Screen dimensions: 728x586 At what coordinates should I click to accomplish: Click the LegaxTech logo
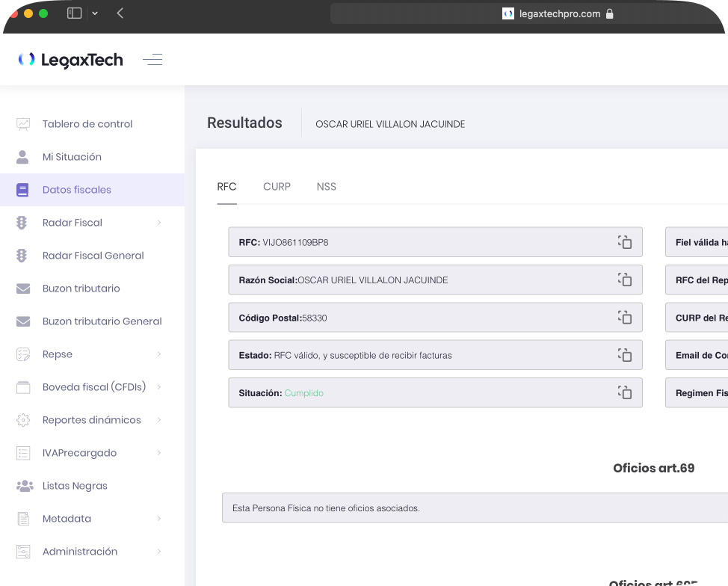click(x=71, y=60)
